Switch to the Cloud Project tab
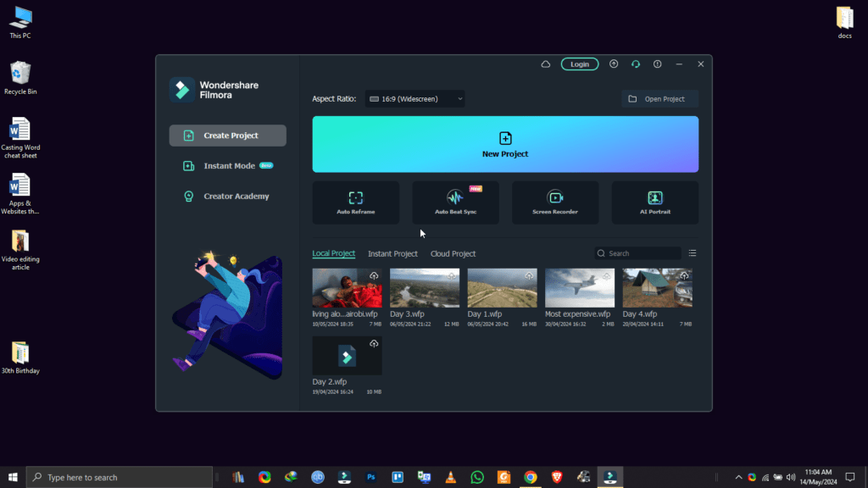Image resolution: width=868 pixels, height=488 pixels. [x=453, y=253]
